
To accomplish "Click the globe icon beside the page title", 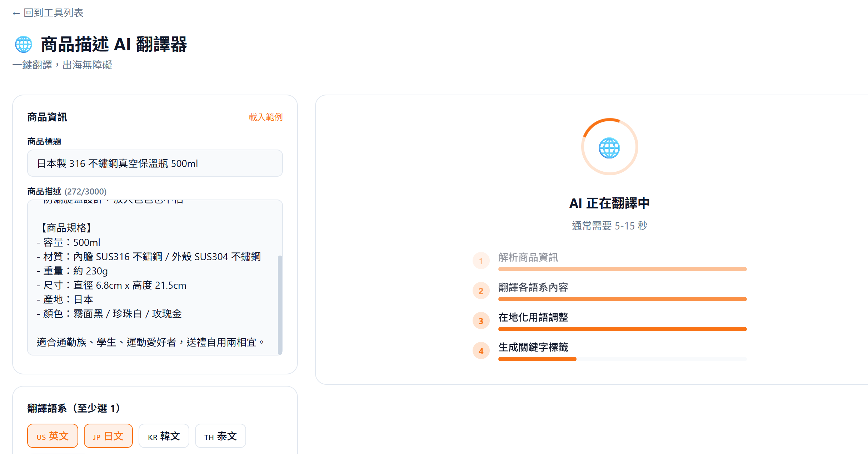I will 24,45.
